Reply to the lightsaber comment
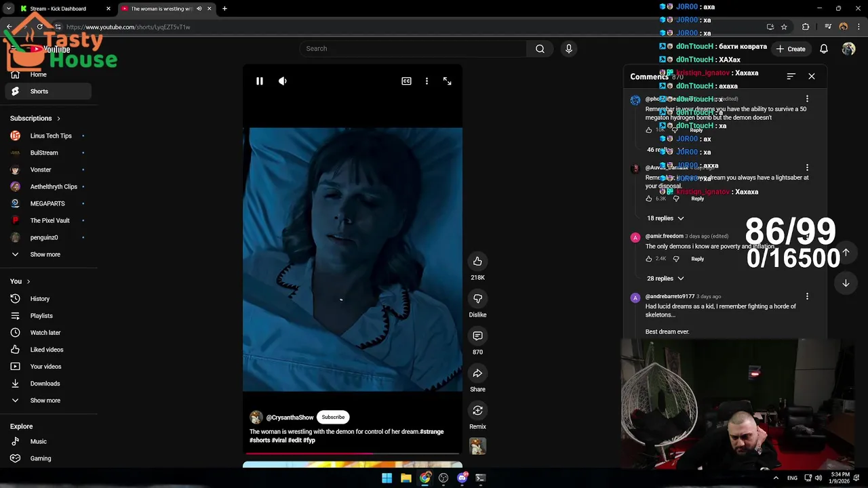Screen dimensions: 868x488 [x=697, y=199]
